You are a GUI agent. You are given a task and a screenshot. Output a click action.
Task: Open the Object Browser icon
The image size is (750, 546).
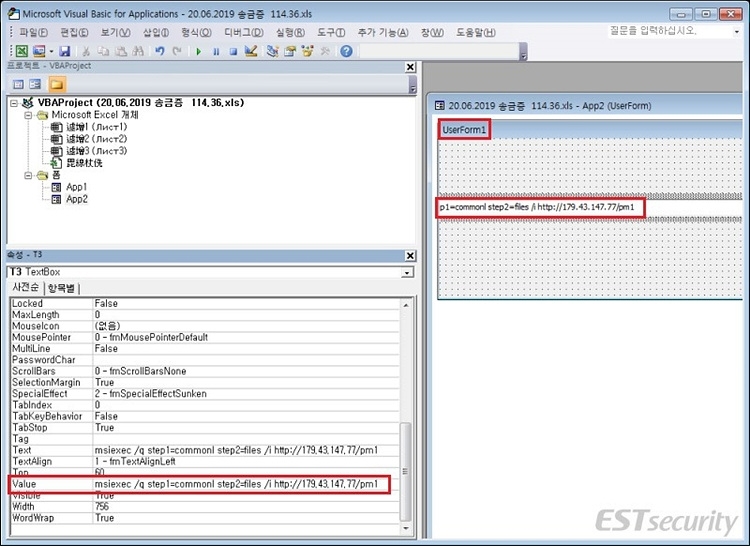point(308,51)
